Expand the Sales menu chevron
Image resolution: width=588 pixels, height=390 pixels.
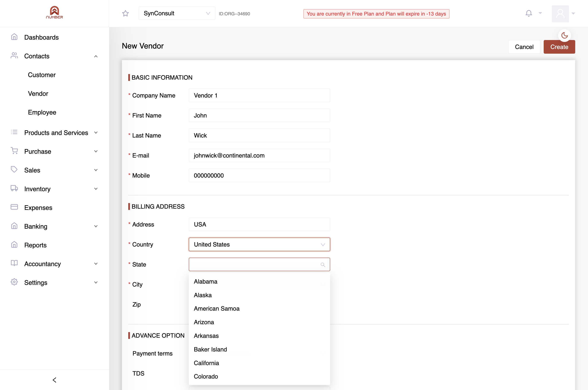(96, 170)
